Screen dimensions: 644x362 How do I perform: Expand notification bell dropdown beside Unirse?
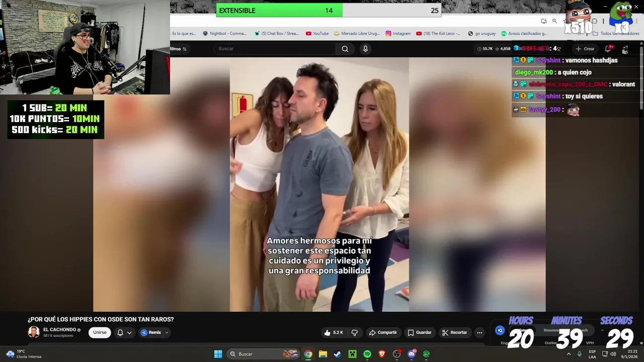[x=124, y=332]
